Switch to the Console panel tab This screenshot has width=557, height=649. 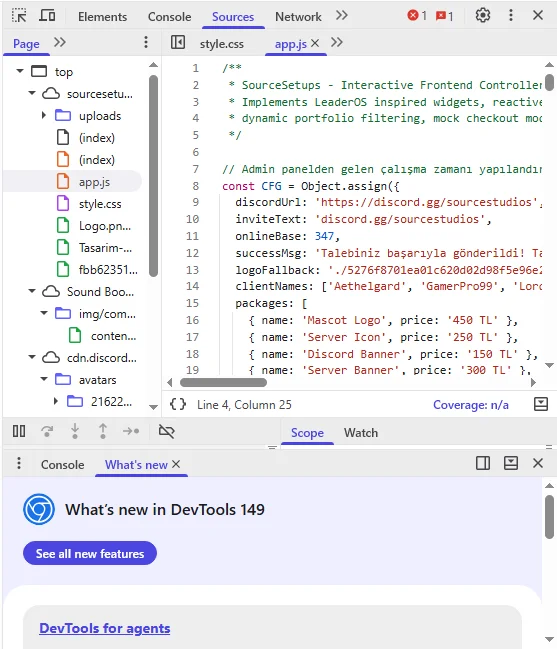(x=170, y=17)
